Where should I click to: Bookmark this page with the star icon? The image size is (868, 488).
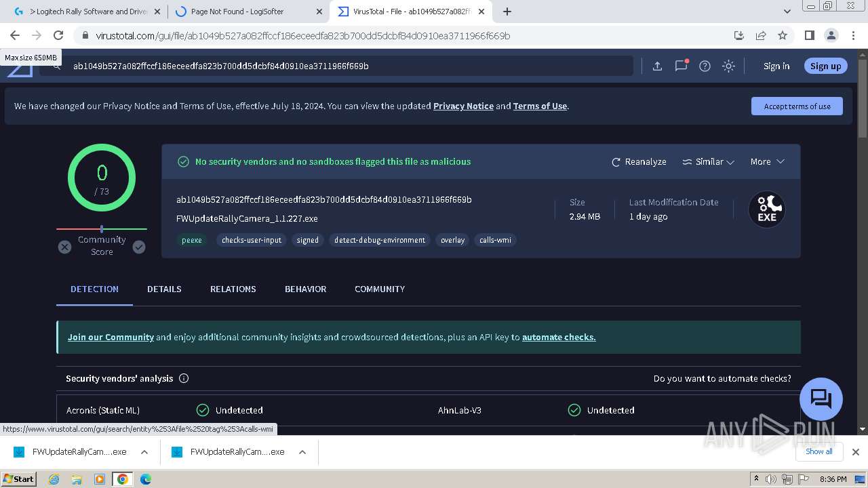(783, 35)
